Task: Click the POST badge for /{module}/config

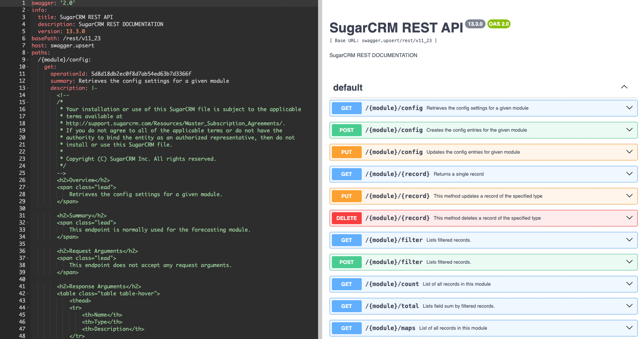Action: (346, 130)
